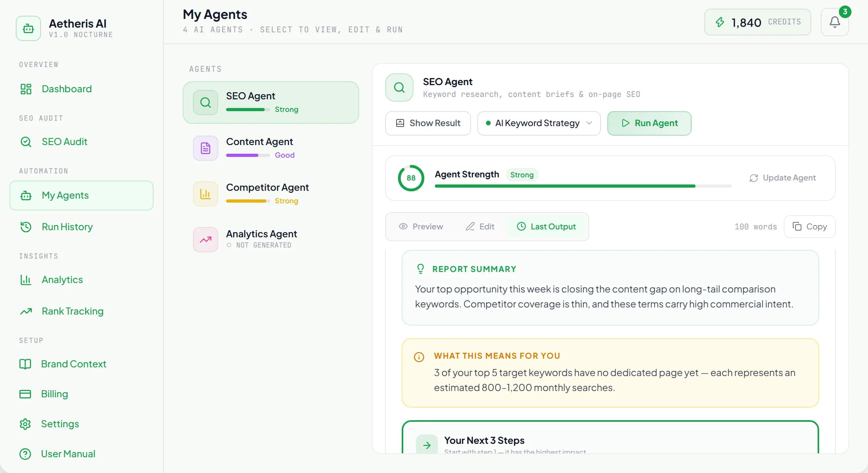Click the Content Agent purple strength bar
Screen dimensions: 868x473
pyautogui.click(x=248, y=155)
